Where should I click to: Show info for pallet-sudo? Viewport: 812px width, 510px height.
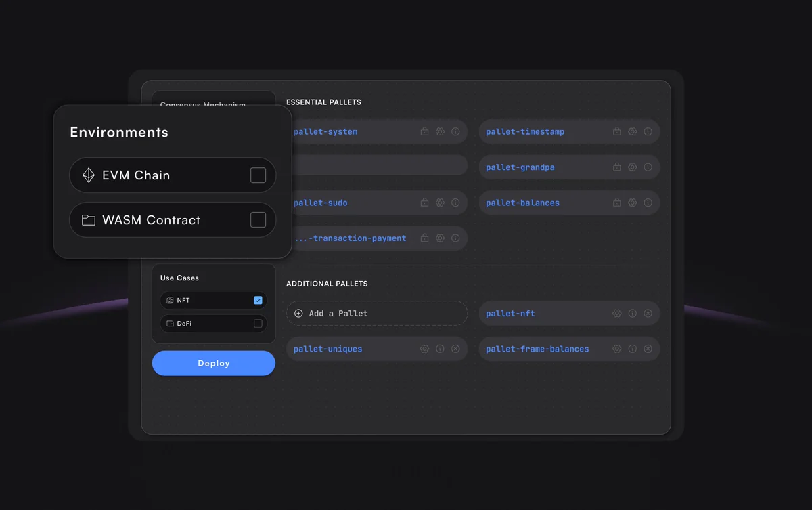click(x=455, y=203)
